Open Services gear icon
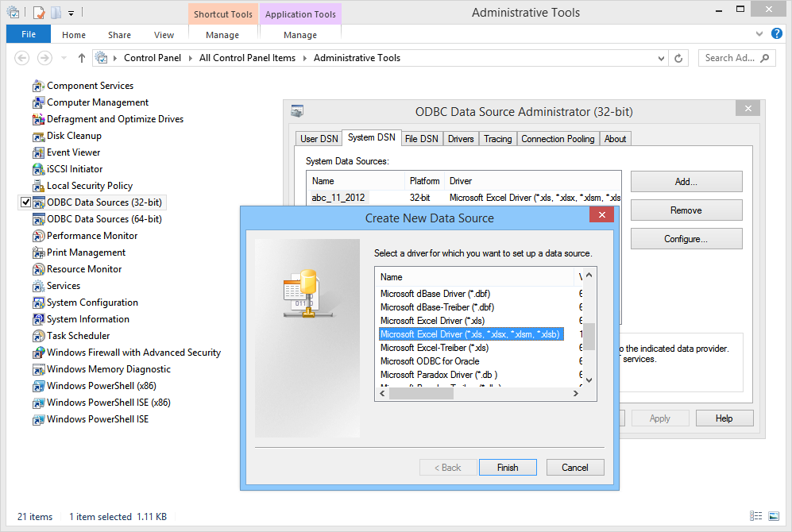792x532 pixels. (x=38, y=286)
